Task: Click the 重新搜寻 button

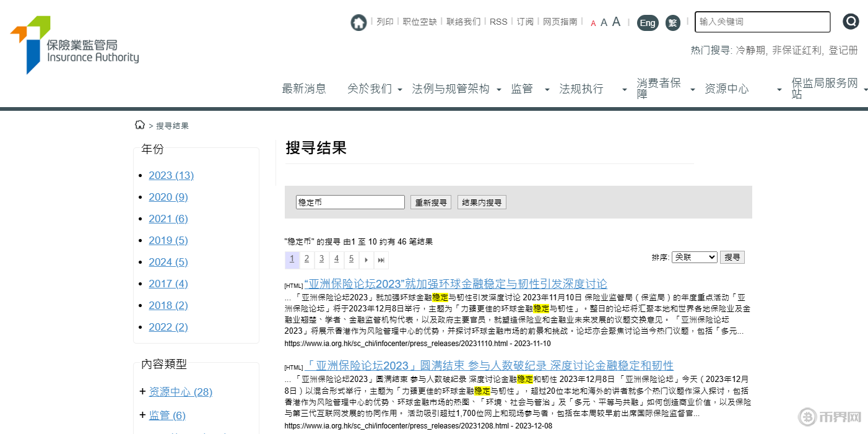Action: click(431, 202)
